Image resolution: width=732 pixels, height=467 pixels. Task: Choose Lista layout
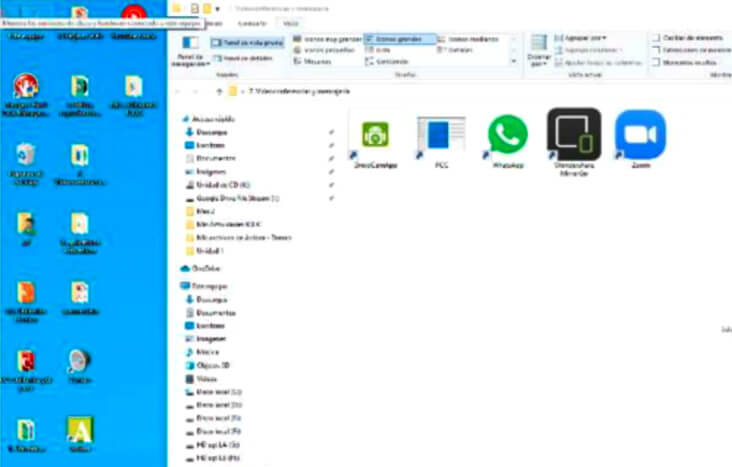click(379, 50)
